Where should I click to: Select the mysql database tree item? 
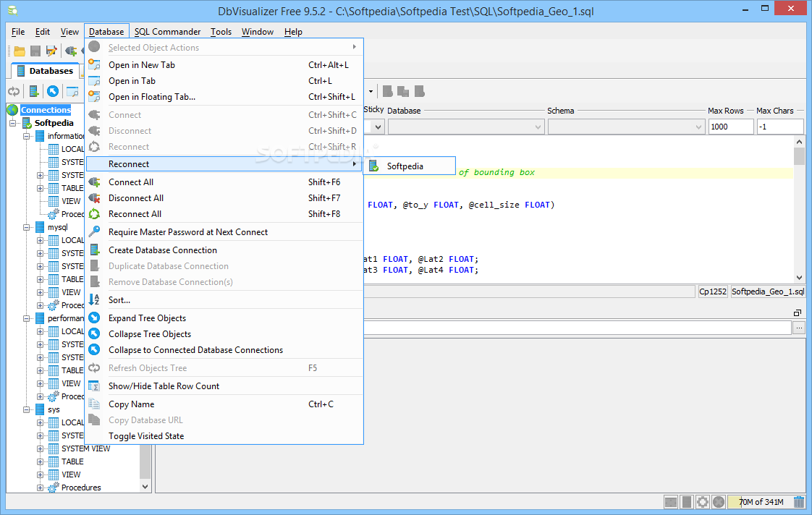click(x=57, y=227)
